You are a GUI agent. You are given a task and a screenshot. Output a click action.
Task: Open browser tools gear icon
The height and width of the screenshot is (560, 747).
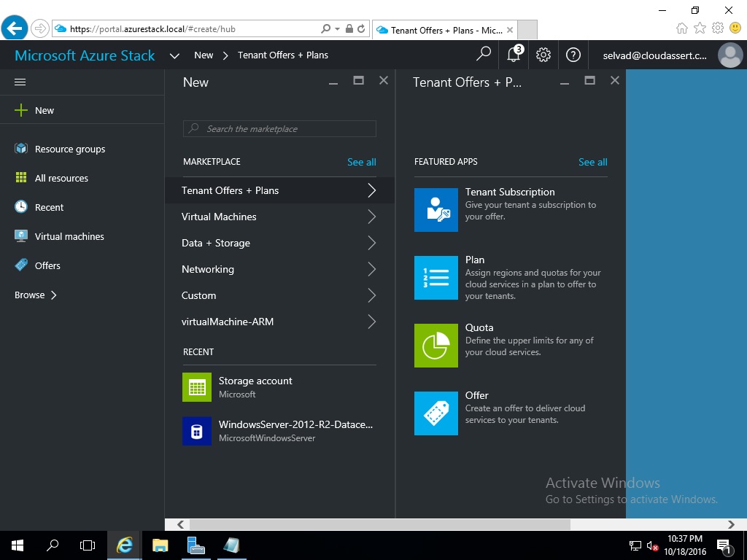pos(718,28)
